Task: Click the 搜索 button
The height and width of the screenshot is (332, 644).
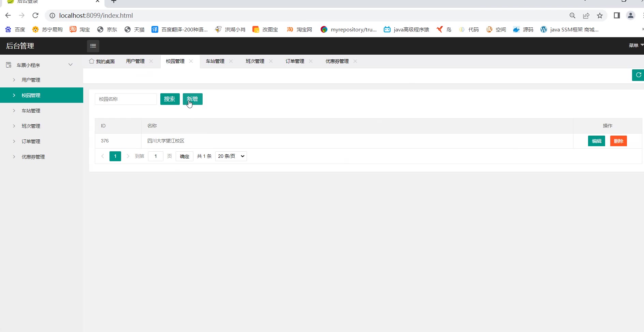Action: 170,99
